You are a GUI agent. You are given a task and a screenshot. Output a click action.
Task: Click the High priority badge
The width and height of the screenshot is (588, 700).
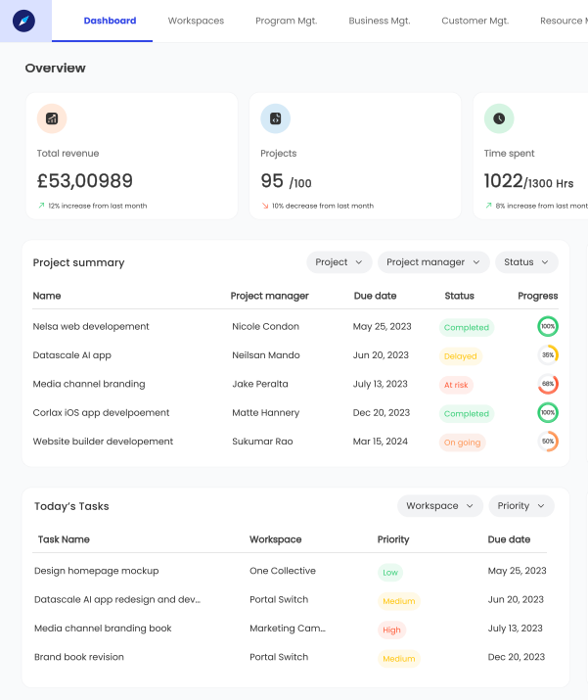coord(391,630)
